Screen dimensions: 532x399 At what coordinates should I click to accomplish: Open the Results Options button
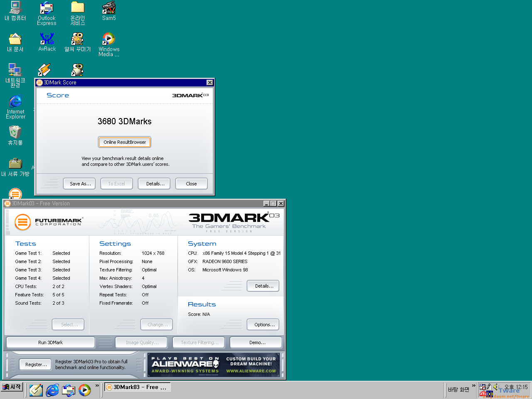coord(263,325)
